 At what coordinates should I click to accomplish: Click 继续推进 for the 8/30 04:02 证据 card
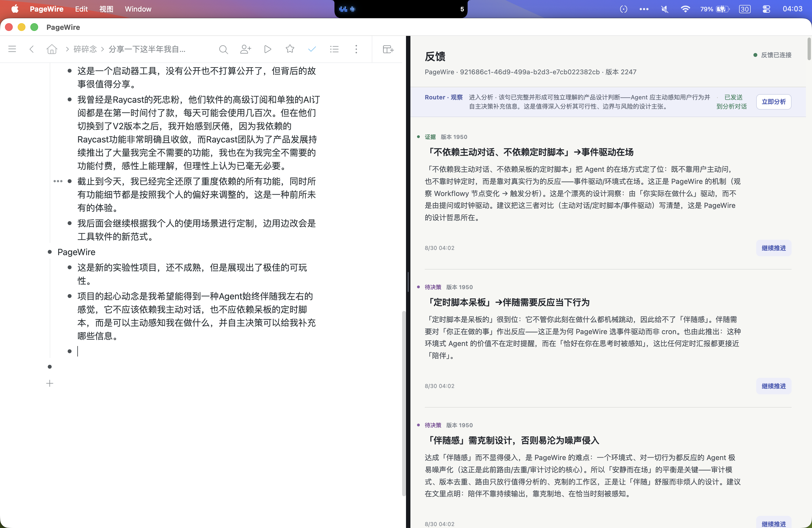coord(773,248)
